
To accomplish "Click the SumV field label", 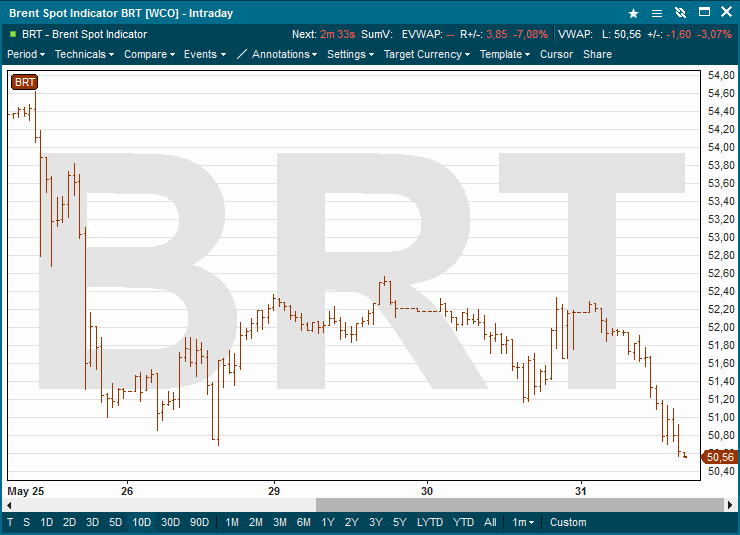I will tap(377, 34).
